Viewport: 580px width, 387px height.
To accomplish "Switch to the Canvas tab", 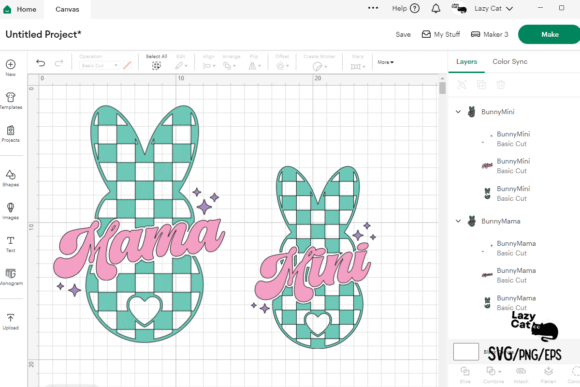I will point(67,9).
